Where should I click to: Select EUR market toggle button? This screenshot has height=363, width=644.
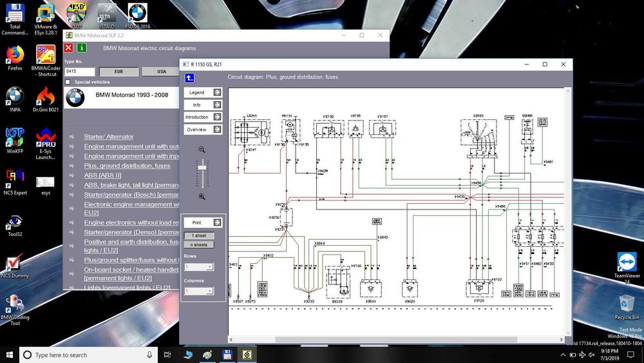tap(118, 72)
